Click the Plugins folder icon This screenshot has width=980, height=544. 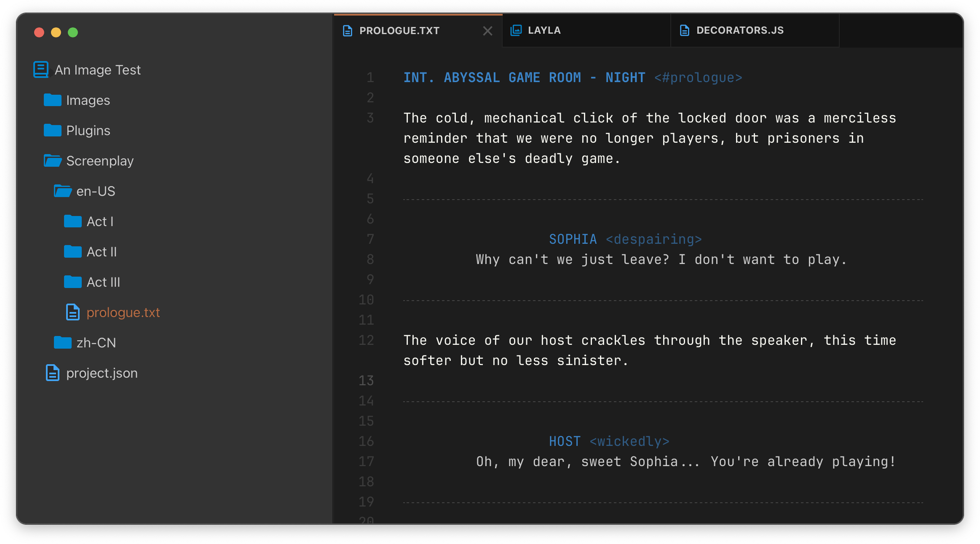[53, 131]
